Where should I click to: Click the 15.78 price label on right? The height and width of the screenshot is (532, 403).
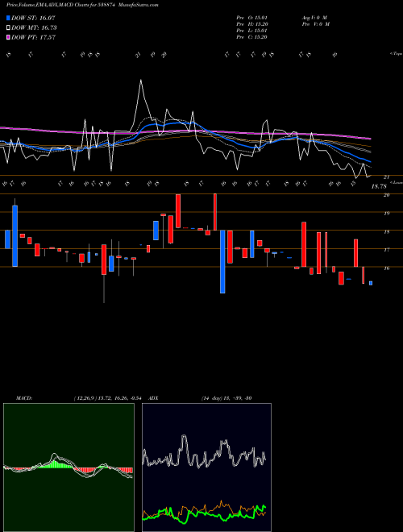[x=380, y=186]
